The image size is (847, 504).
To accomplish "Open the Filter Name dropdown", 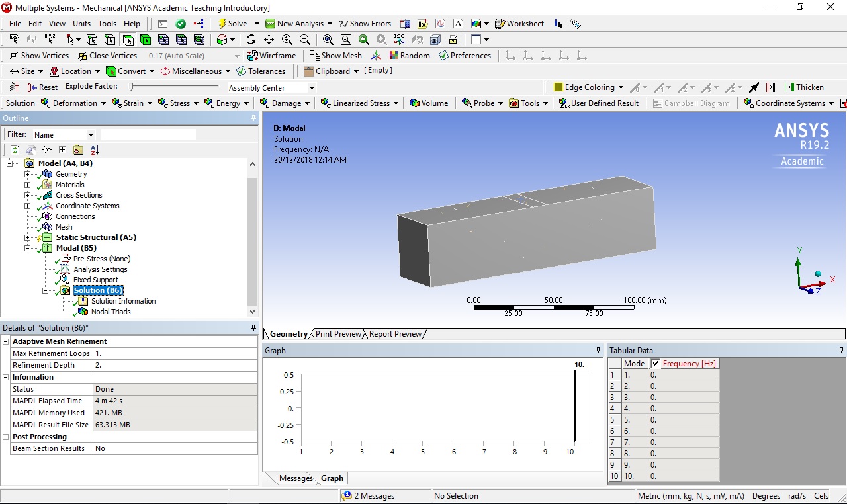I will click(x=91, y=135).
